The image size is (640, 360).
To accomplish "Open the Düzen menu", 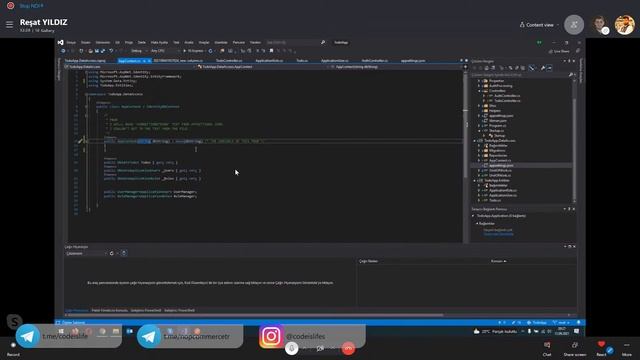I will pyautogui.click(x=86, y=42).
